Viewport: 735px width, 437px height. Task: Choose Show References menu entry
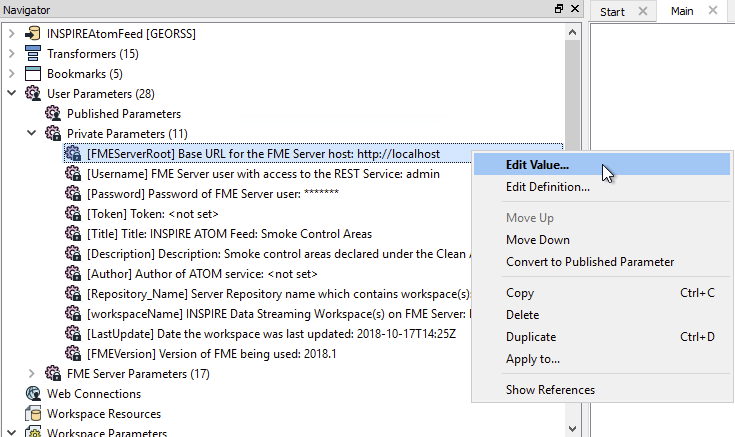coord(550,390)
